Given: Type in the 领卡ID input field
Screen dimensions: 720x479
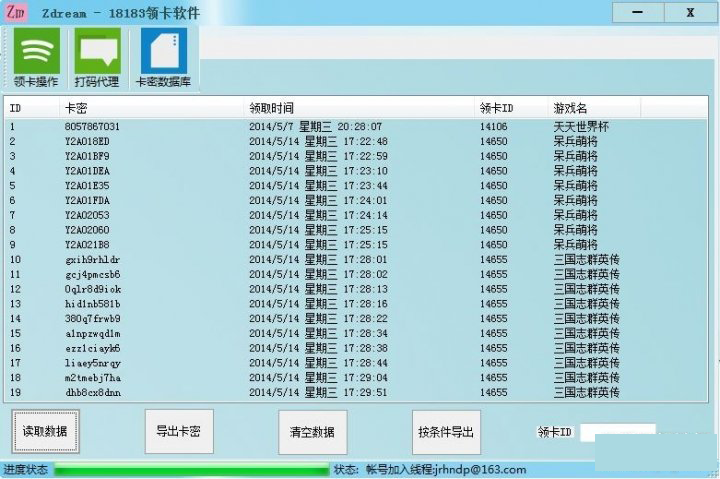Looking at the screenshot, I should 618,432.
